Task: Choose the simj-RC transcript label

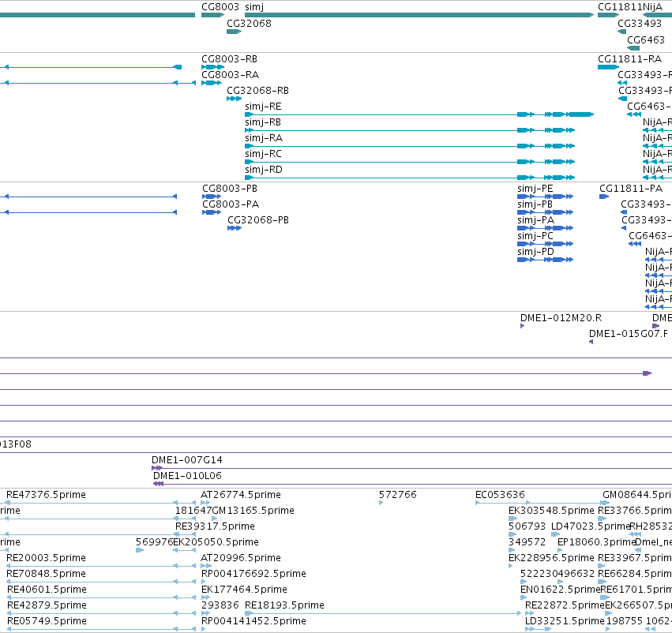Action: click(x=263, y=154)
